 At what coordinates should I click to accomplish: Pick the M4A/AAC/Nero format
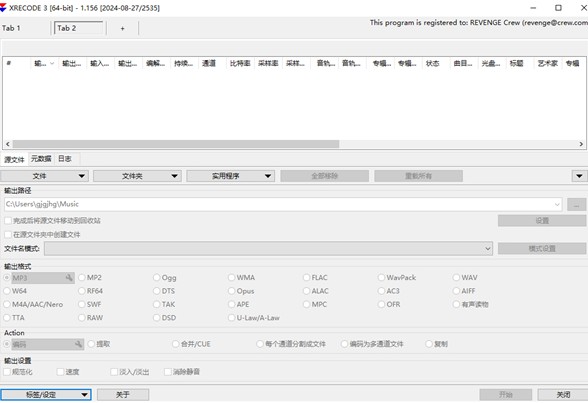(x=33, y=304)
